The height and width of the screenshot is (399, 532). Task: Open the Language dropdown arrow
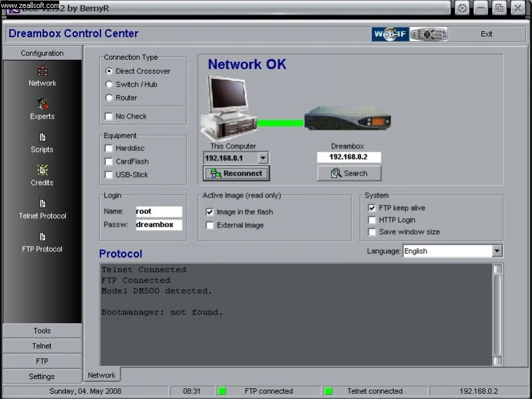[497, 251]
